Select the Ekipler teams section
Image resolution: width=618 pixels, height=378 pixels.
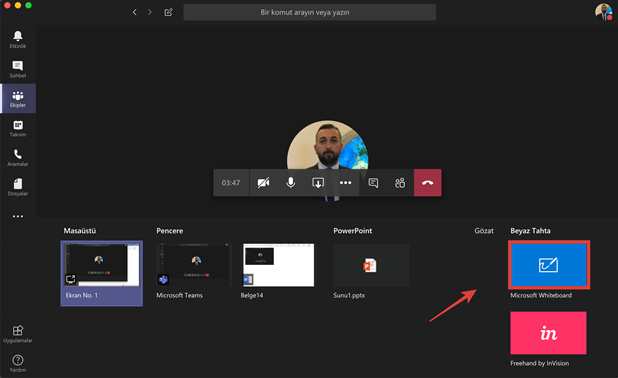18,99
